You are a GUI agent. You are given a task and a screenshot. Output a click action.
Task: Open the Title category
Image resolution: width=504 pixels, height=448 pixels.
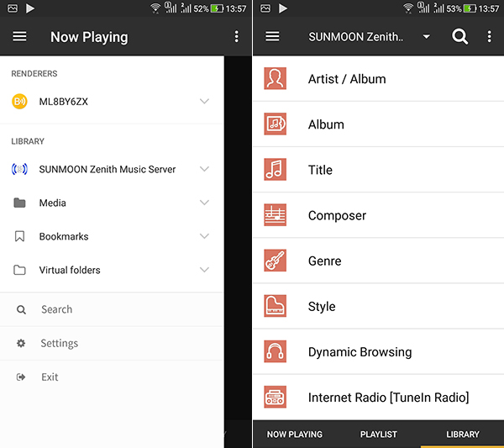(378, 170)
